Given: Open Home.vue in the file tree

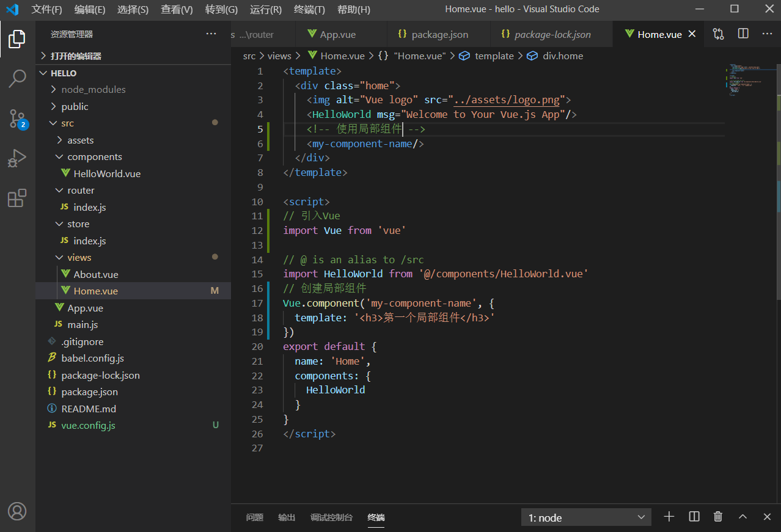Looking at the screenshot, I should [133, 291].
